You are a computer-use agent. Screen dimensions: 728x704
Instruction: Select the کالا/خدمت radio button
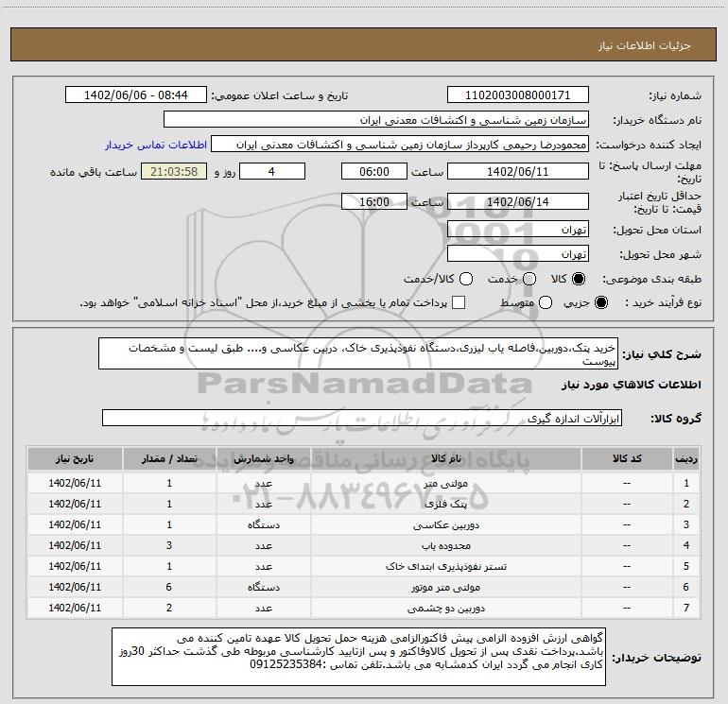(x=466, y=279)
